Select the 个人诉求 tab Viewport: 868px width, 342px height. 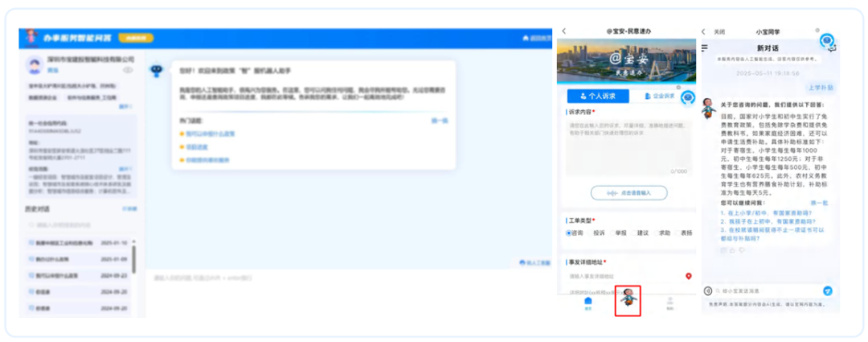point(598,96)
